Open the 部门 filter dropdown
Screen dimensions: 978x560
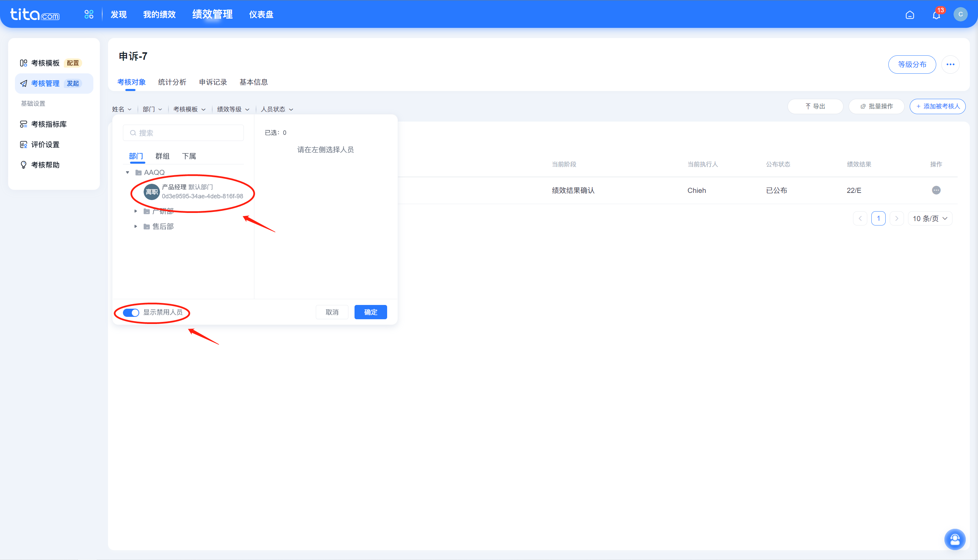tap(152, 110)
